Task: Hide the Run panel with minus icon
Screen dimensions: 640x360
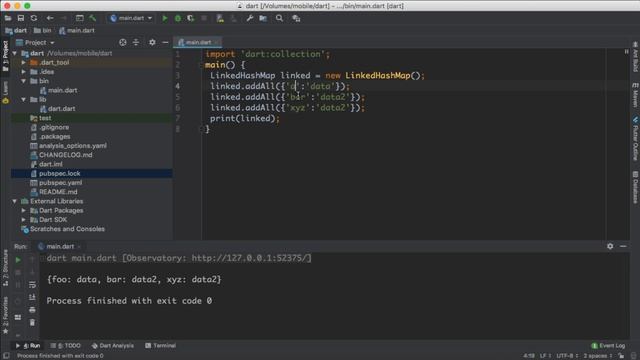Action: [623, 246]
